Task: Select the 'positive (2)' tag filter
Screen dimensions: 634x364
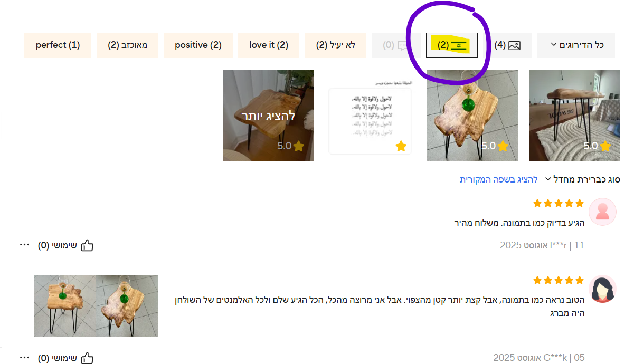Action: pos(198,45)
